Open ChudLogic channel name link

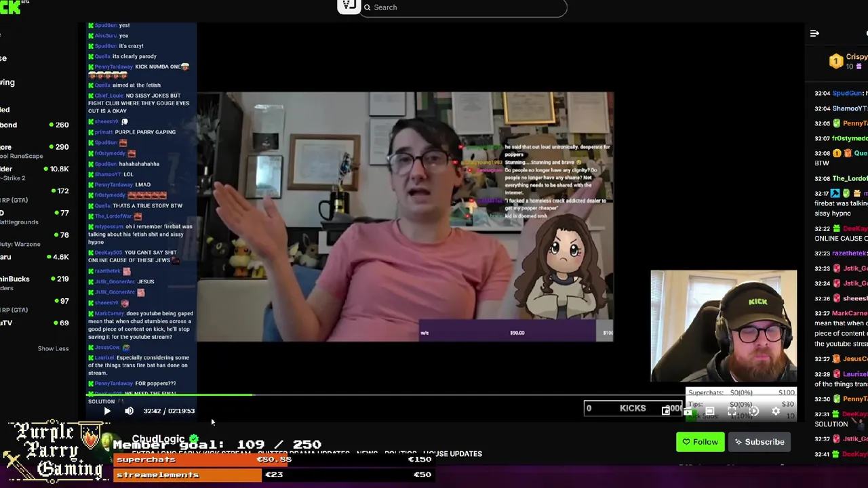point(159,439)
